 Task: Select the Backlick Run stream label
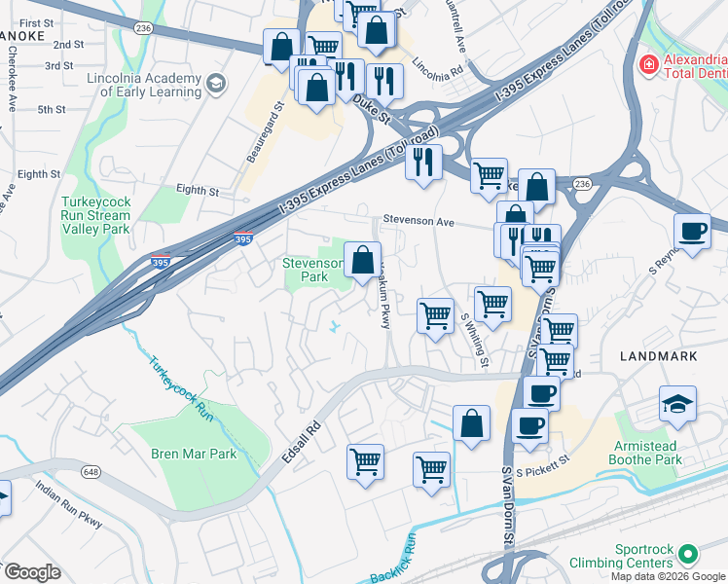pyautogui.click(x=393, y=560)
